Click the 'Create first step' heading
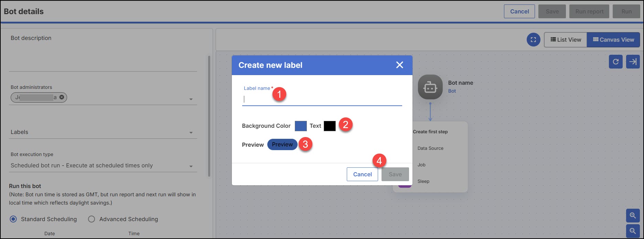 point(430,132)
